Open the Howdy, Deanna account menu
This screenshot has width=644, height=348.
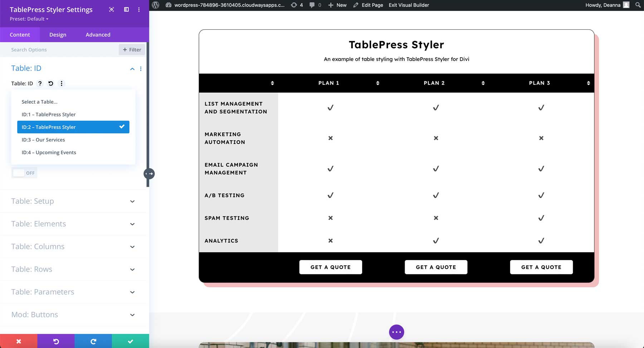[607, 5]
